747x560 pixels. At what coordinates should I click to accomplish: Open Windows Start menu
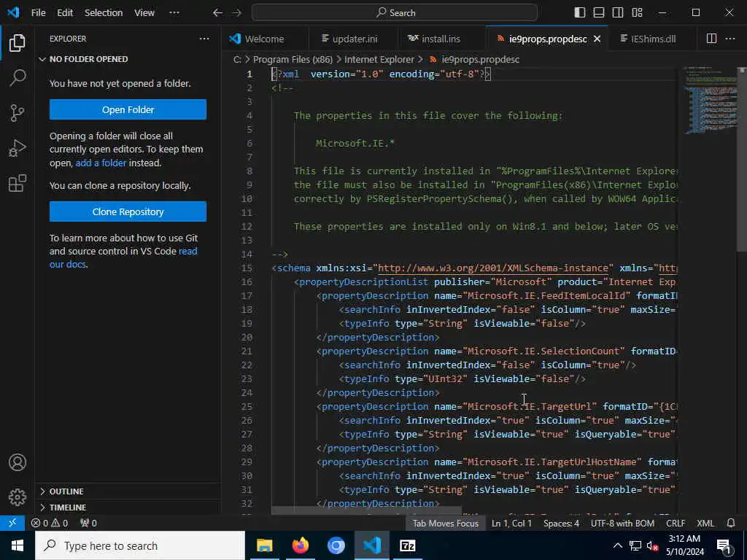coord(18,545)
